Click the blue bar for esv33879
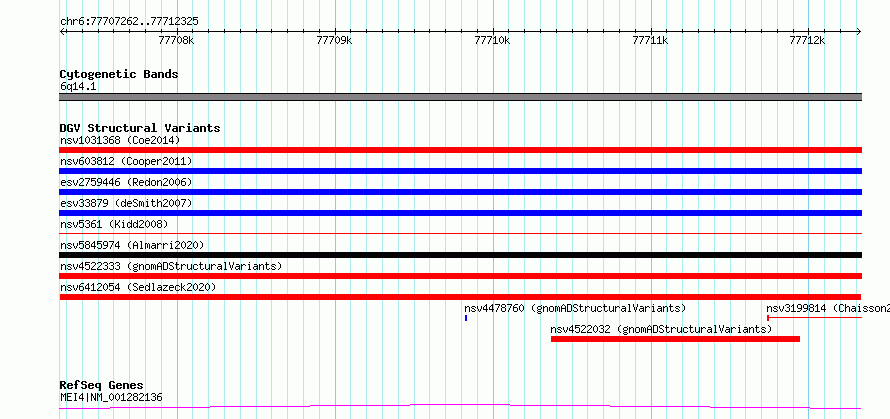The height and width of the screenshot is (419, 890). pyautogui.click(x=461, y=213)
